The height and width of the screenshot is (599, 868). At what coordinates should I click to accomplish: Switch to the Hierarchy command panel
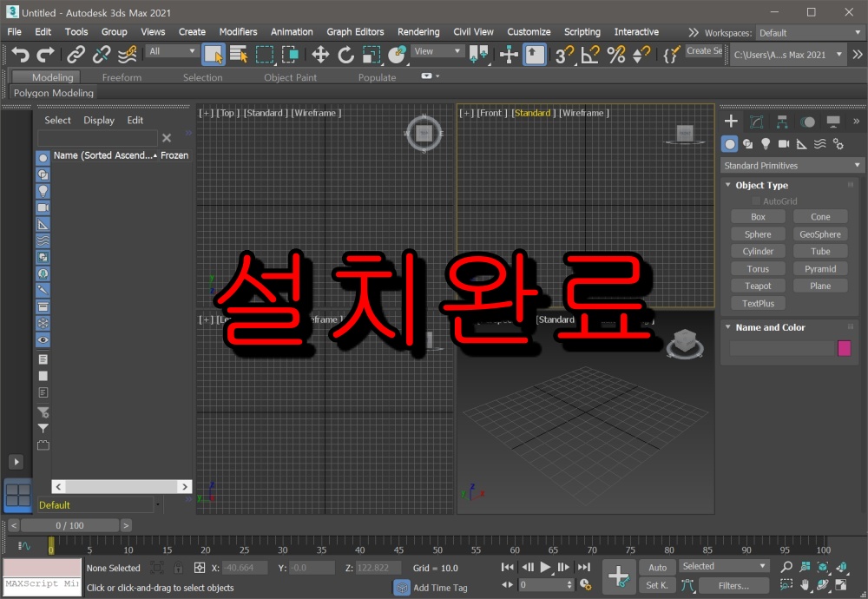(781, 121)
